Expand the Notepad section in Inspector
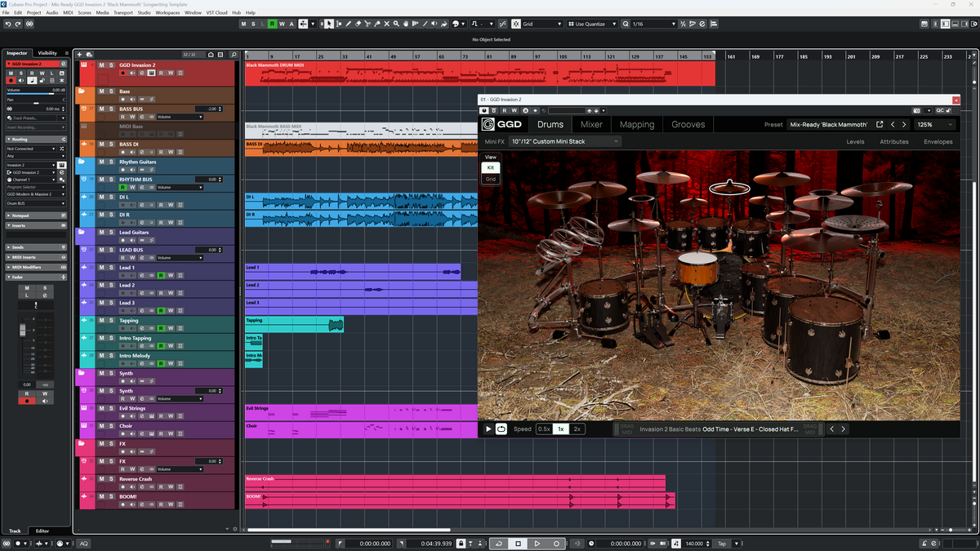The height and width of the screenshot is (551, 980). pos(36,216)
